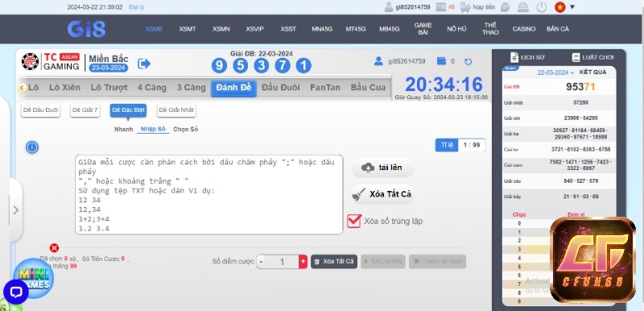Expand the 22-03-2024 result date dropdown
Viewport: 644px width, 311px height.
click(555, 73)
